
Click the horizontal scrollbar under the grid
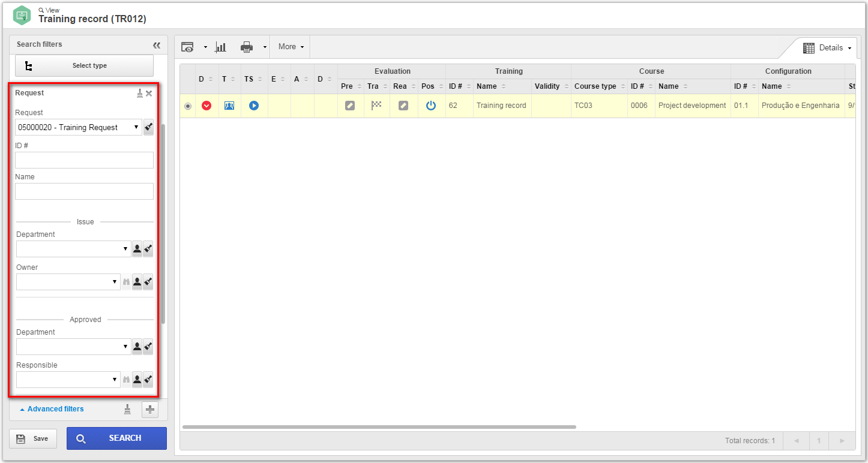(379, 427)
